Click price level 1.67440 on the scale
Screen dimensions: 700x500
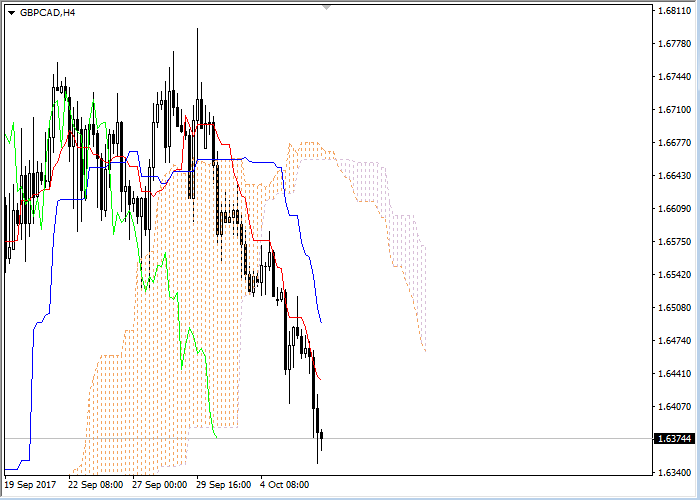point(674,77)
